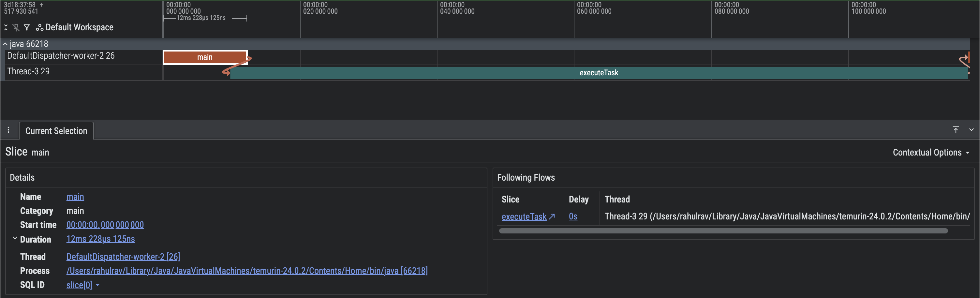Click the unpin icon next to Default Workspace

16,27
